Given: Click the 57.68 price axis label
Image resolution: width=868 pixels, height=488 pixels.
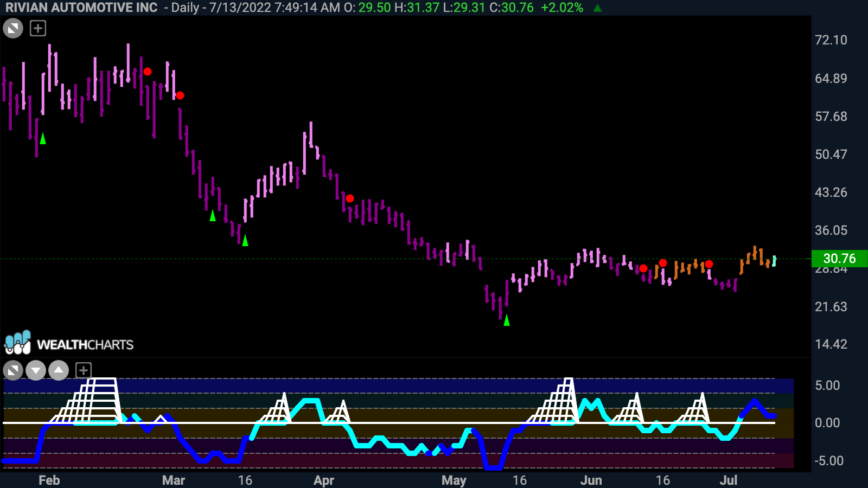Looking at the screenshot, I should point(831,117).
